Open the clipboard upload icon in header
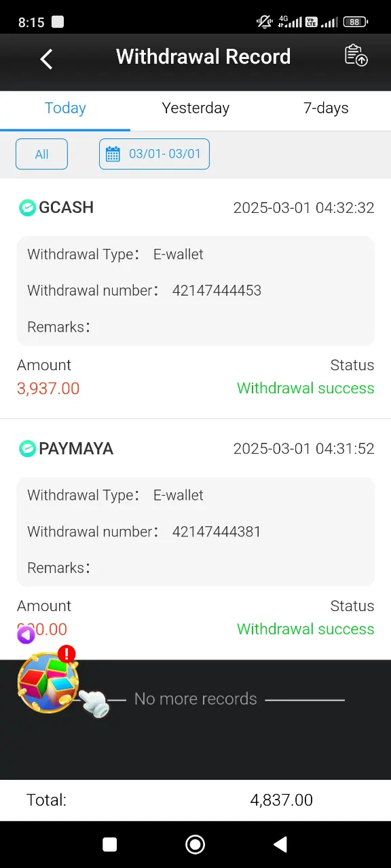This screenshot has height=868, width=391. click(356, 56)
